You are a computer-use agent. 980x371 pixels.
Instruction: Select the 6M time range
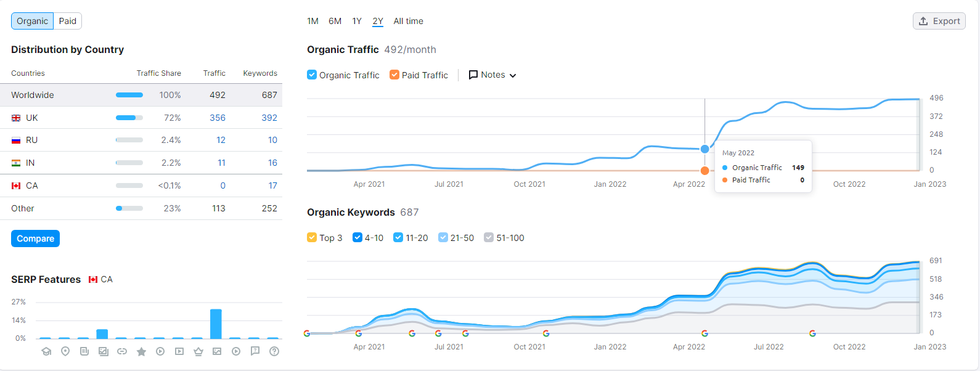coord(335,21)
